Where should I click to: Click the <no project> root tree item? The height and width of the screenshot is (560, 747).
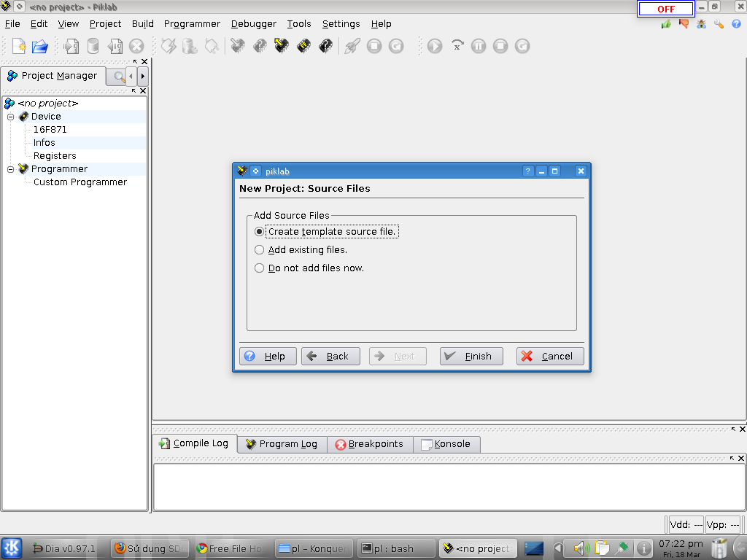click(x=47, y=104)
